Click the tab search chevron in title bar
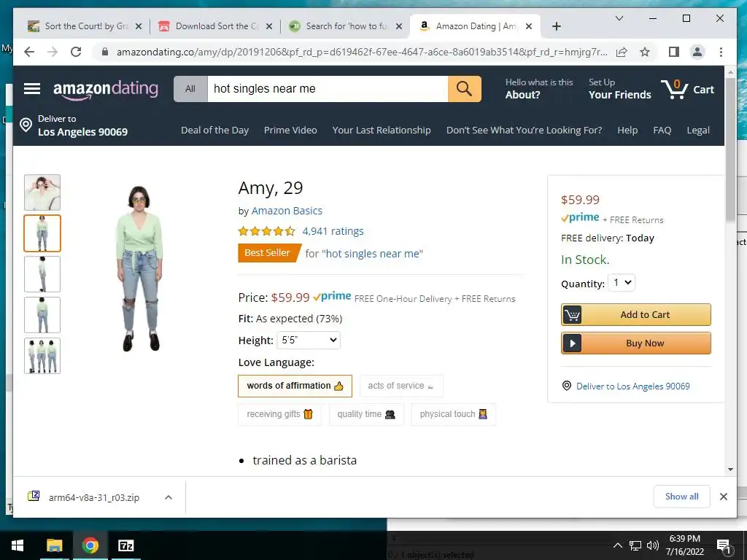Screen dimensions: 747x560 point(619,18)
